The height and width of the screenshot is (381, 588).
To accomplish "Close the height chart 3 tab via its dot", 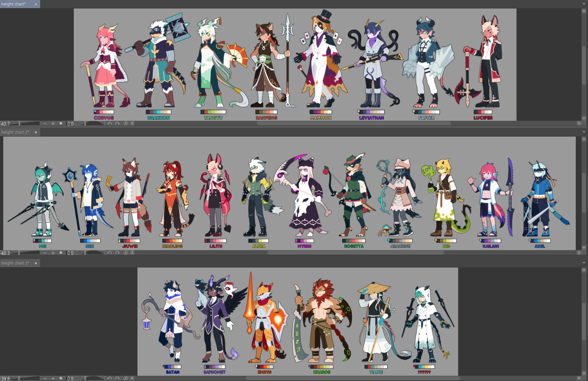I will (x=36, y=263).
